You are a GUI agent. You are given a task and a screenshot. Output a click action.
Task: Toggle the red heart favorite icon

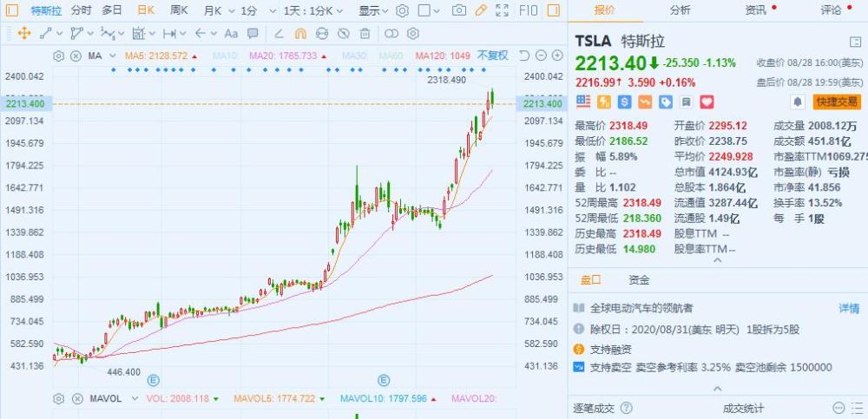pos(707,101)
